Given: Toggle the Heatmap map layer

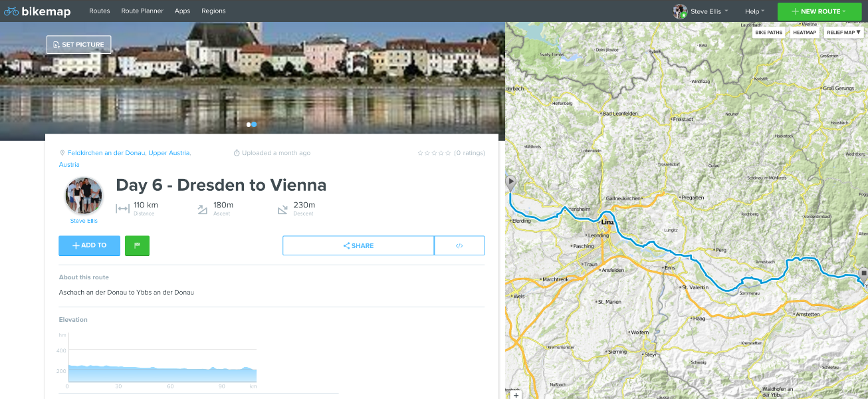Looking at the screenshot, I should (805, 32).
